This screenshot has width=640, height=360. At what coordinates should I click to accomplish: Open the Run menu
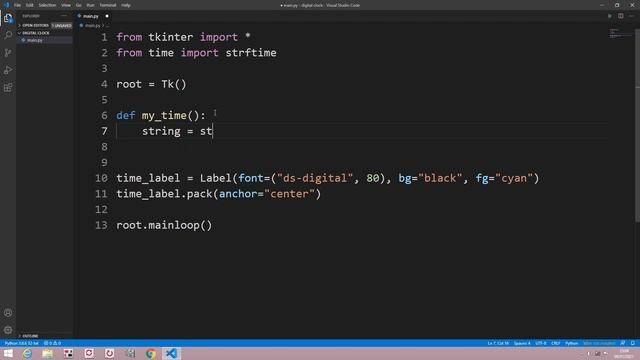coord(90,5)
